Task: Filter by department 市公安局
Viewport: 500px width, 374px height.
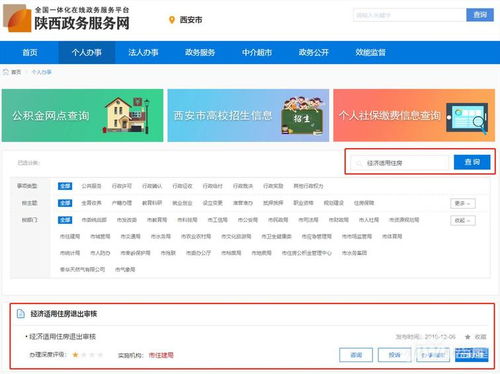Action: click(x=248, y=220)
